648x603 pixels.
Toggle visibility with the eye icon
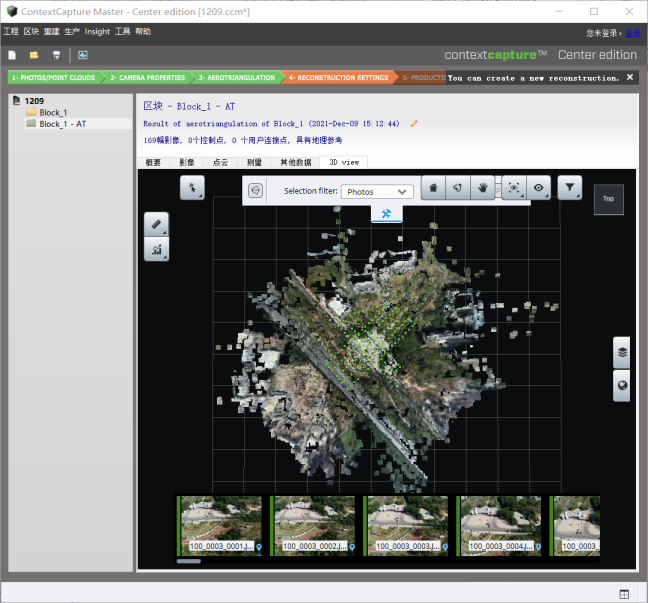tap(540, 187)
